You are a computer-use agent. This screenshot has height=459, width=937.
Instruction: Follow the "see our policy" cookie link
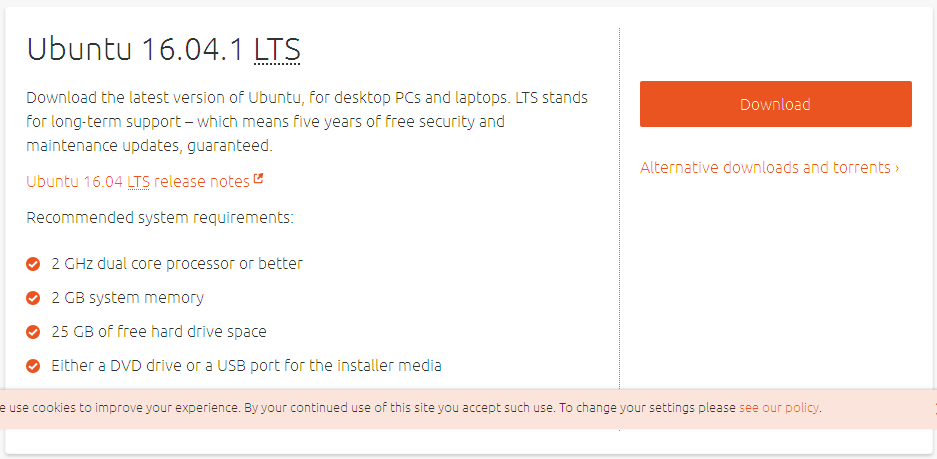tap(779, 408)
